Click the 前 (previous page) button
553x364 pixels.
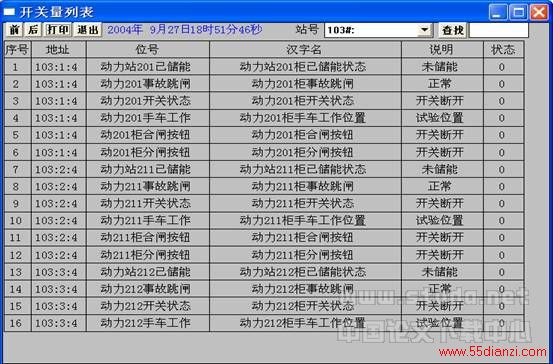coord(14,30)
